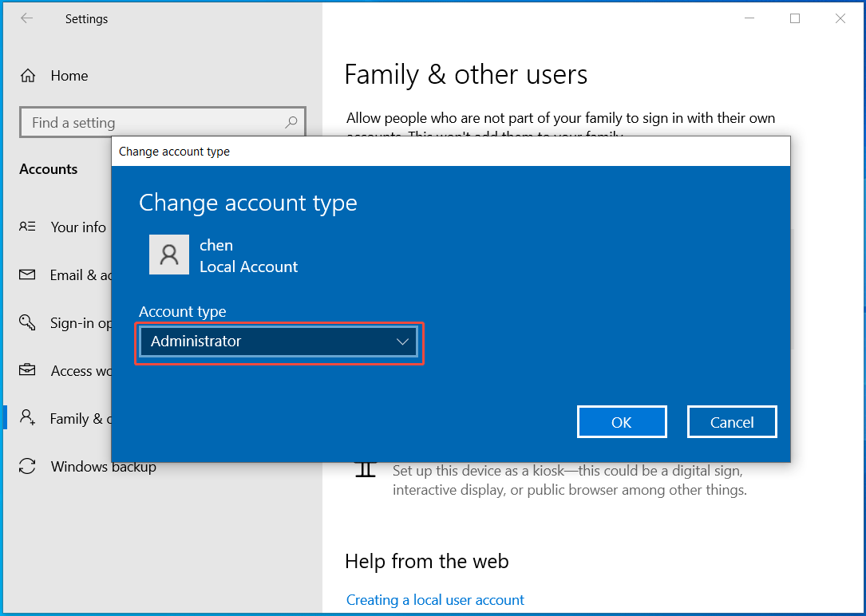Click the kiosk setup icon

365,469
